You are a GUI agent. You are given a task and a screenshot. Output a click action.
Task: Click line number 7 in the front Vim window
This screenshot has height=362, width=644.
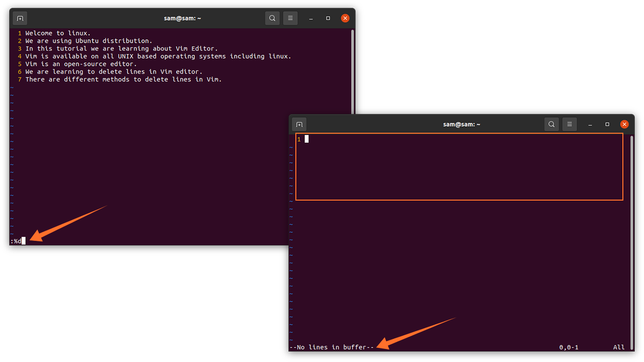point(20,79)
